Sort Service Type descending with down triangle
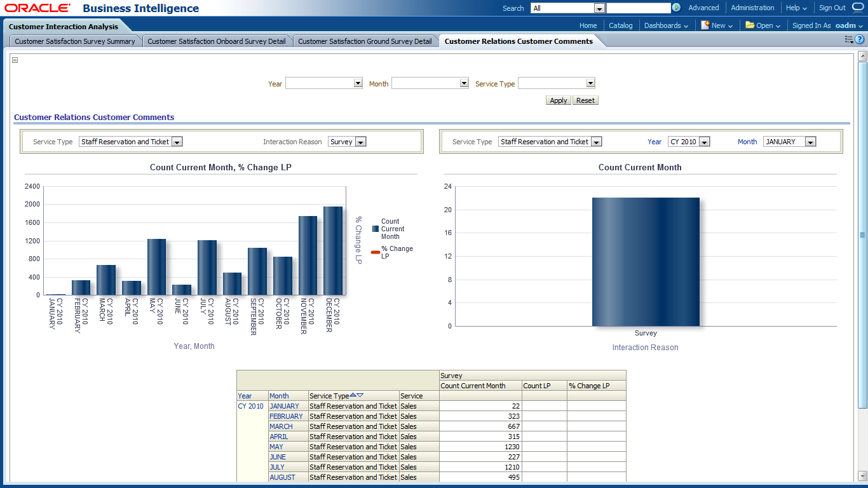 (360, 395)
